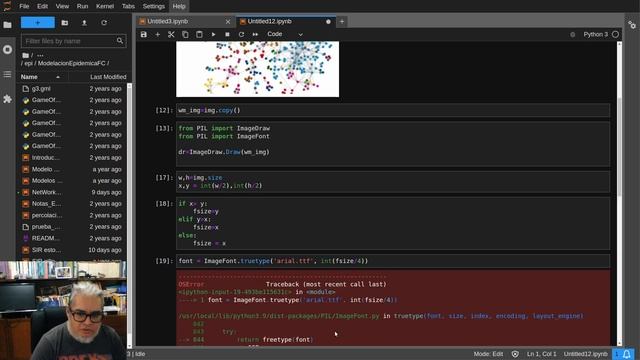Interrupt the kernel with stop icon
The height and width of the screenshot is (360, 640).
(x=227, y=34)
